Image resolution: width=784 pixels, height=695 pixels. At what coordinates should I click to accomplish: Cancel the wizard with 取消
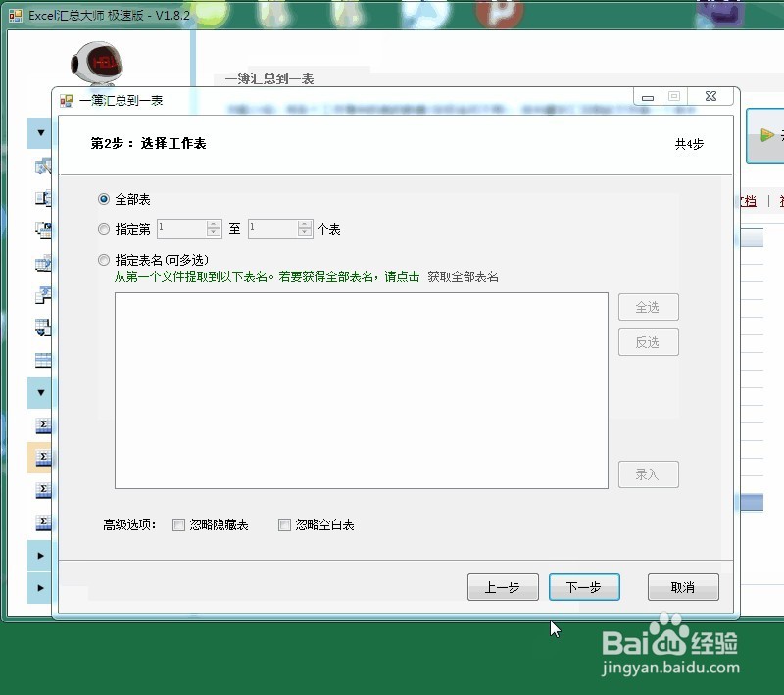coord(683,587)
